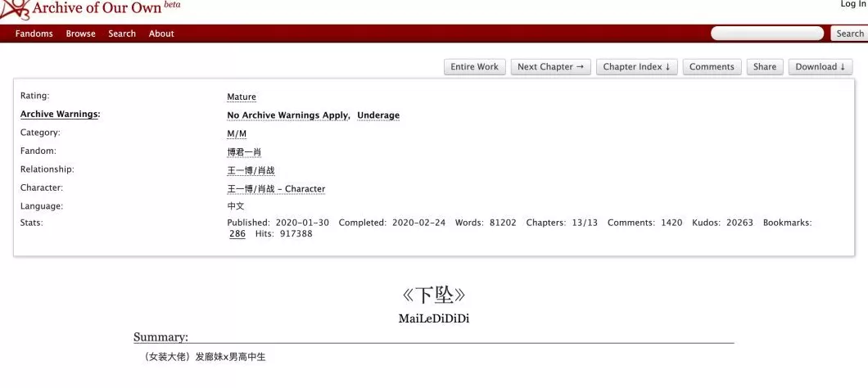Go to Next Chapter
Viewport: 868px width, 388px height.
pyautogui.click(x=552, y=67)
